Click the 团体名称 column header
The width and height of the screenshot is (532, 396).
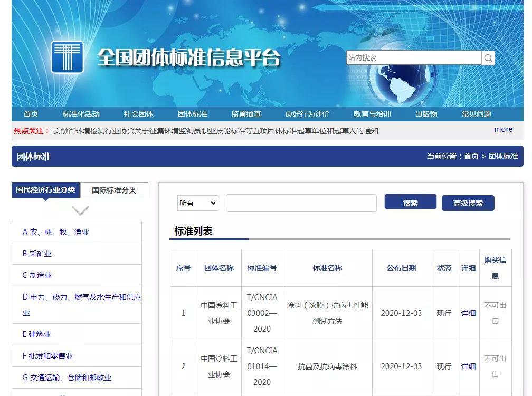point(219,268)
